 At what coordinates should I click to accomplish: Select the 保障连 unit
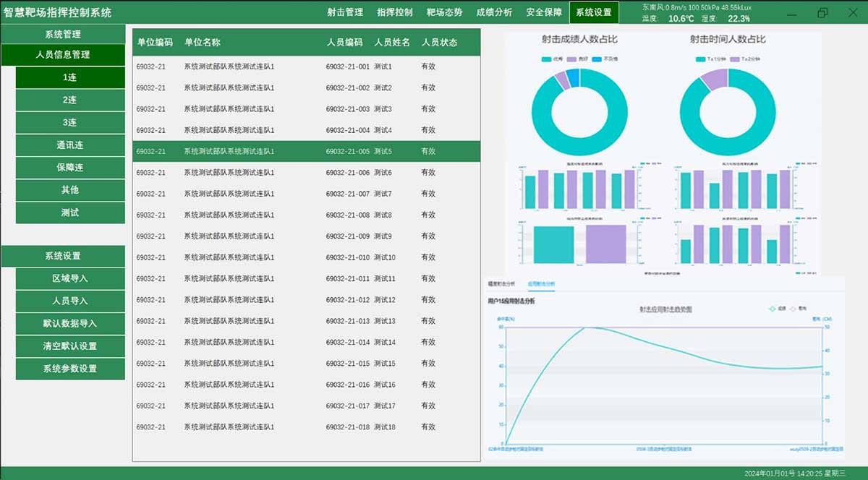[x=70, y=167]
